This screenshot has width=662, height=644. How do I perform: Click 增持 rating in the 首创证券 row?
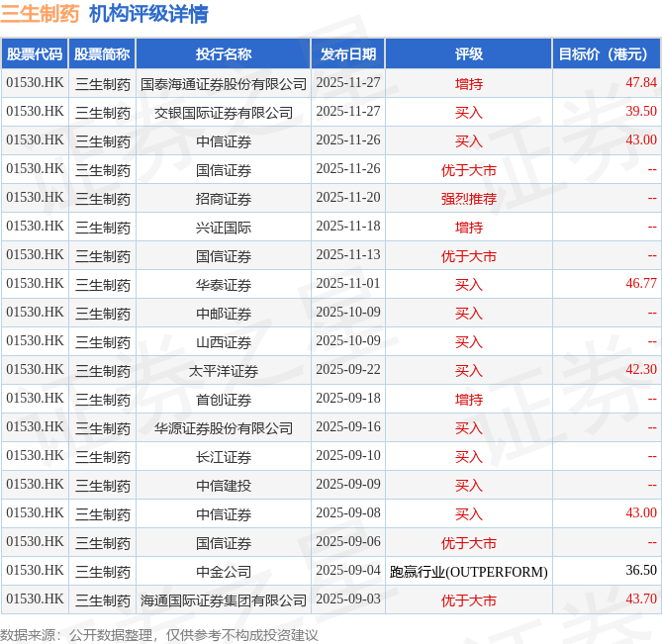click(469, 400)
